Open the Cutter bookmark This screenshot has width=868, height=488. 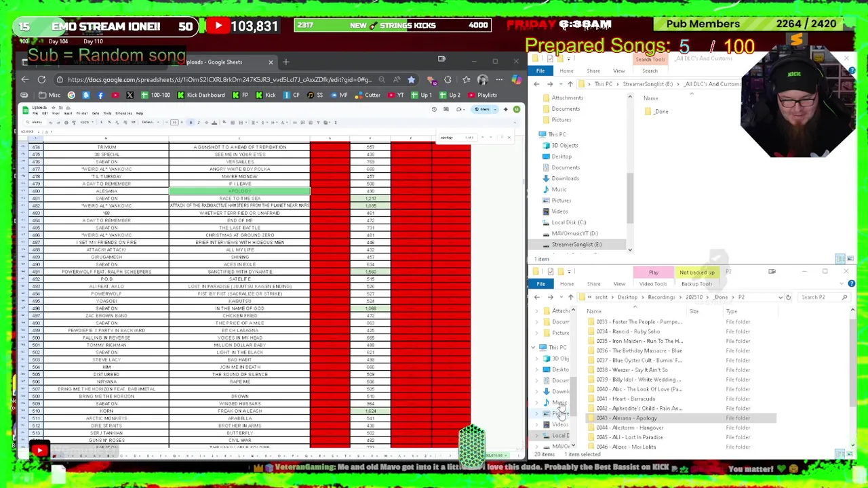coord(368,95)
